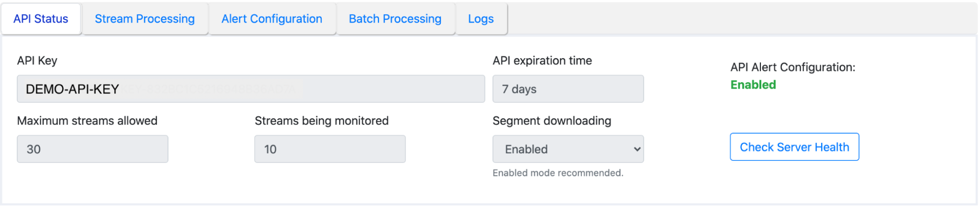Screen dimensions: 980x207
Task: Click the Streams being monitored label
Action: (322, 121)
